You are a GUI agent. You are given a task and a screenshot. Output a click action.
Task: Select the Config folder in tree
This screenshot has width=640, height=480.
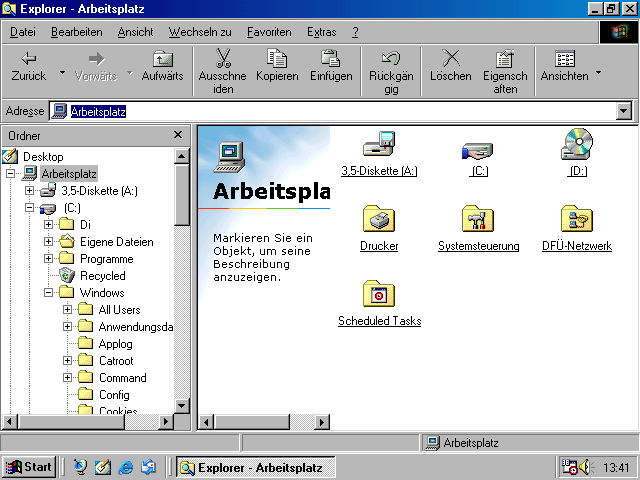(x=114, y=395)
